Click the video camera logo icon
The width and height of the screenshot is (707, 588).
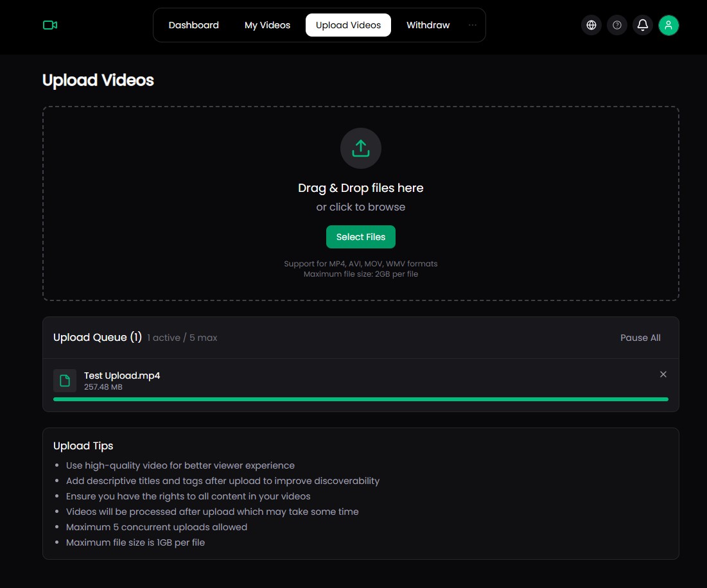coord(50,25)
